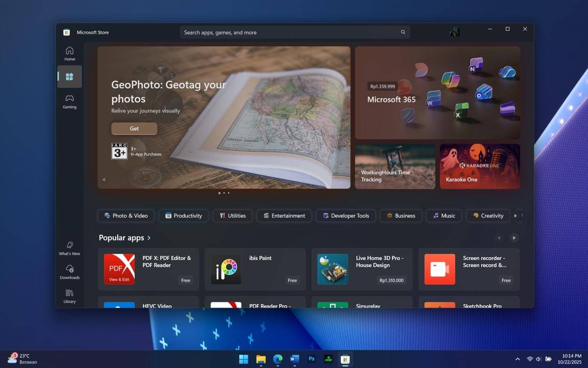Viewport: 588px width, 368px height.
Task: Open the Karaoke One tile
Action: click(x=480, y=166)
